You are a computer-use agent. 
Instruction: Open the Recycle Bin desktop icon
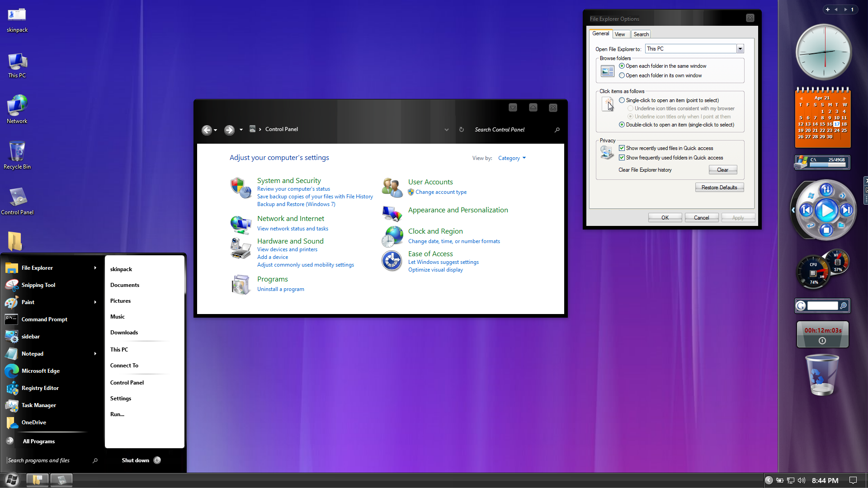[x=17, y=152]
